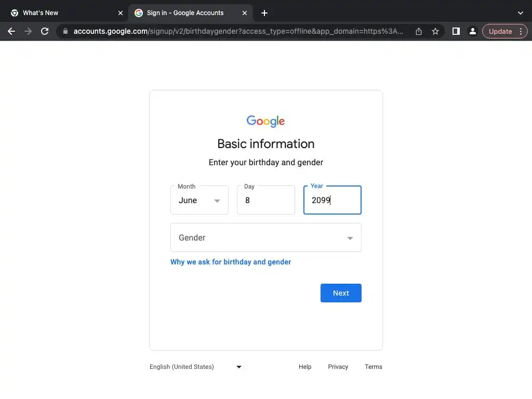The height and width of the screenshot is (399, 532).
Task: Click the Year input field
Action: coord(332,200)
